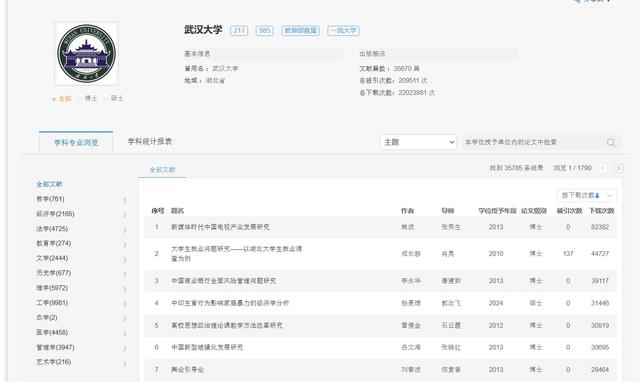Open the 文学(2444) subject link
Screen dimensions: 640x382
(52, 258)
